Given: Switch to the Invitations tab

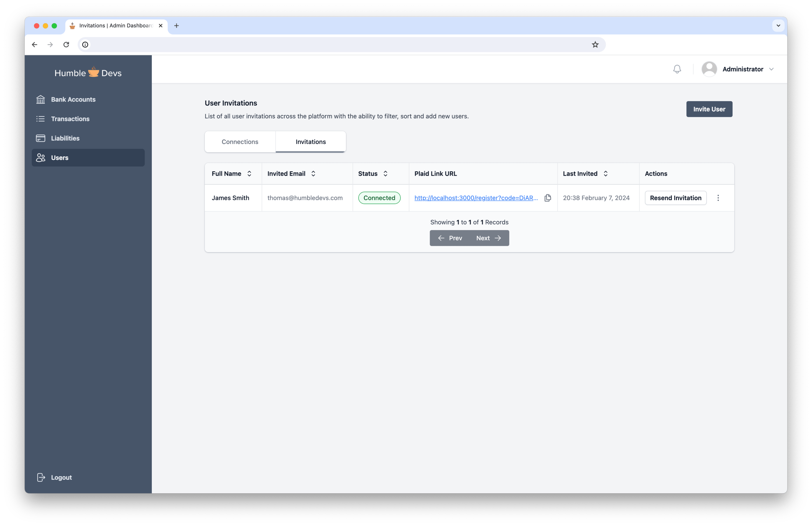Looking at the screenshot, I should [310, 142].
